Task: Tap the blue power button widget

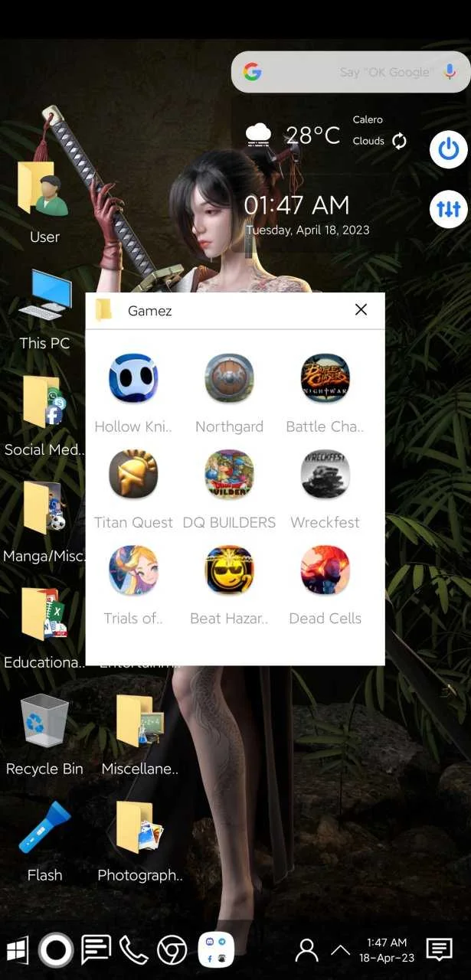Action: click(x=449, y=149)
